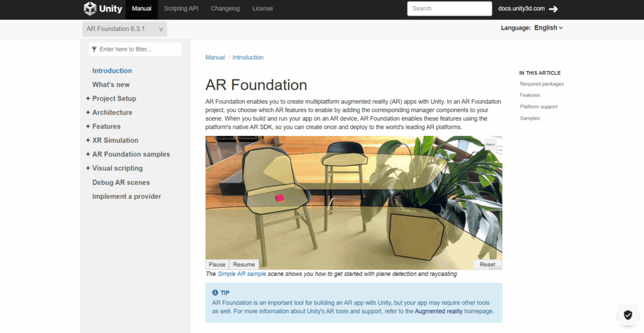Click the Unity logo

(x=103, y=8)
